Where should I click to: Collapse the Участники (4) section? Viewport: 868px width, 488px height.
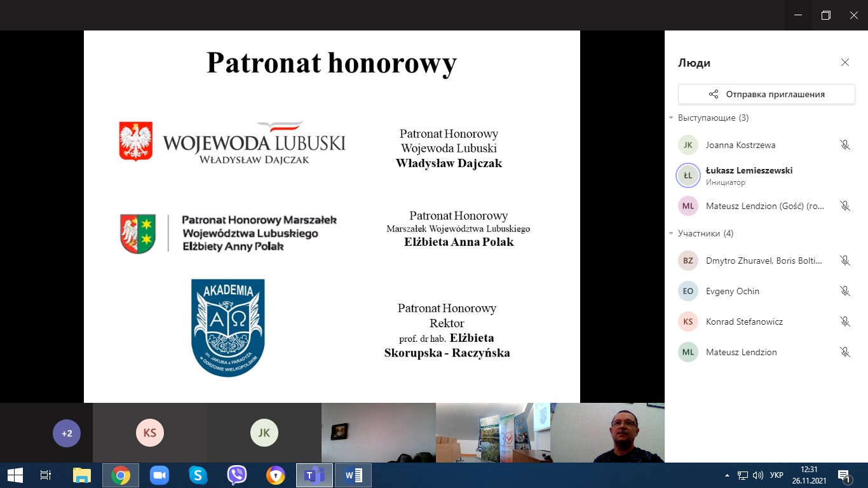(x=671, y=234)
